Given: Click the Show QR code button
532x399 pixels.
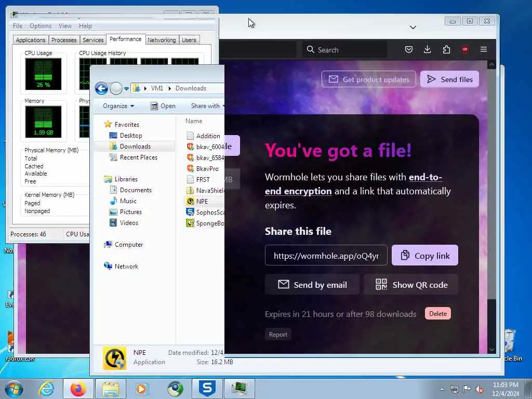Looking at the screenshot, I should click(411, 285).
